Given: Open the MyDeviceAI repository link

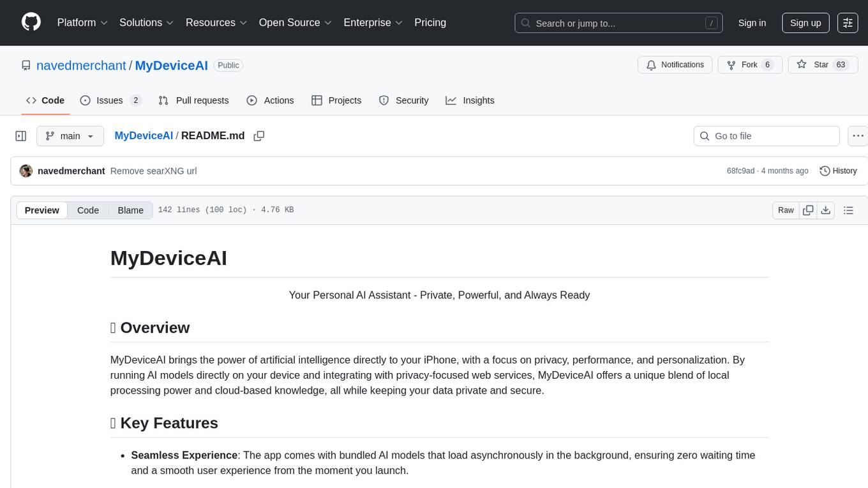Looking at the screenshot, I should (172, 65).
